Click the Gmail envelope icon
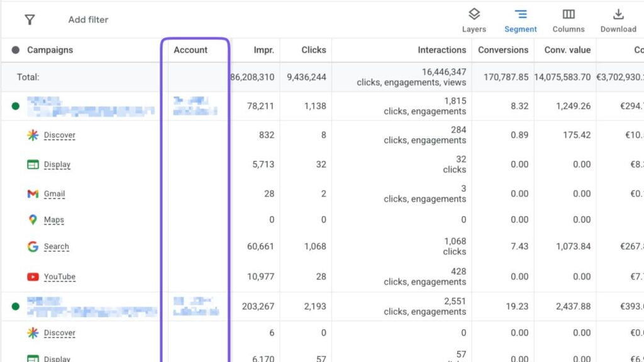This screenshot has width=644, height=362. pos(33,194)
